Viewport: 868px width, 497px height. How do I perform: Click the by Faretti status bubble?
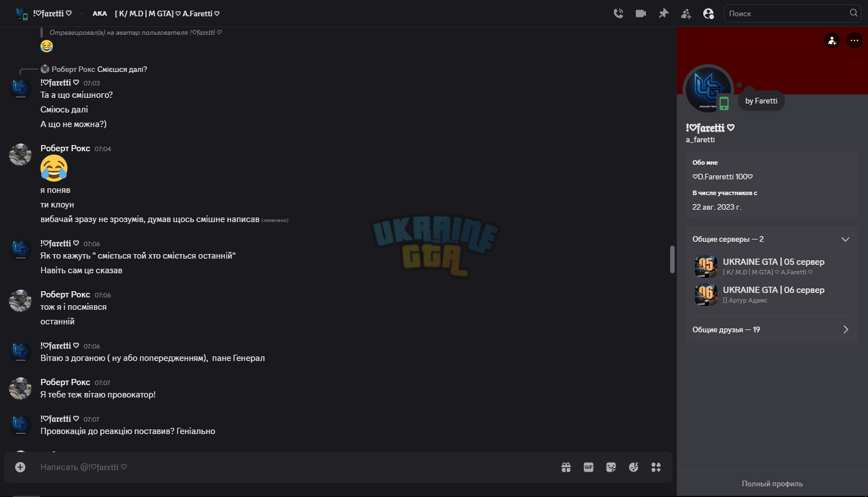point(761,101)
